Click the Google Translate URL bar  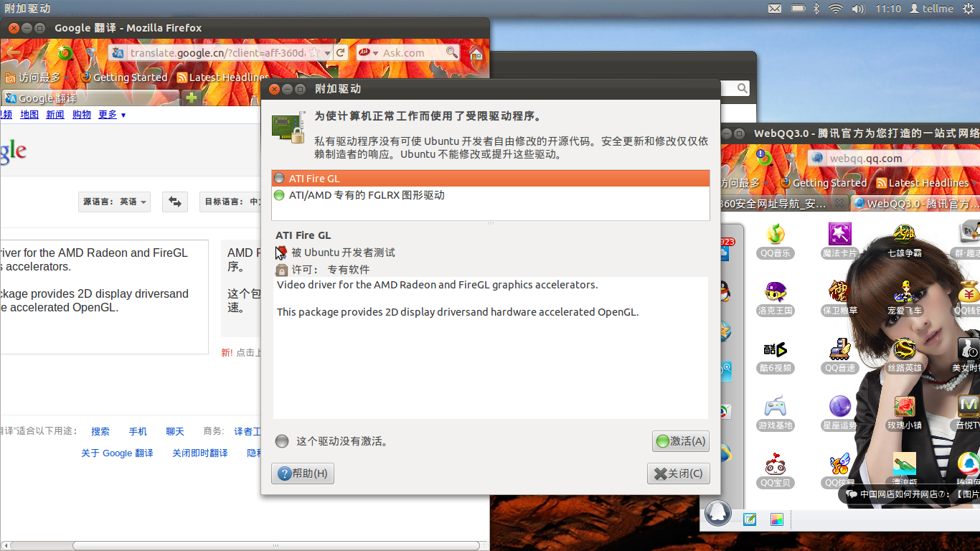click(217, 53)
